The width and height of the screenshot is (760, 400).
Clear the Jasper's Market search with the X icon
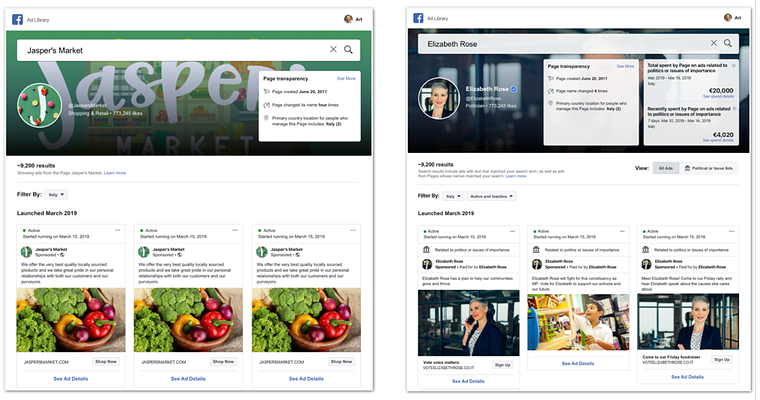click(333, 49)
